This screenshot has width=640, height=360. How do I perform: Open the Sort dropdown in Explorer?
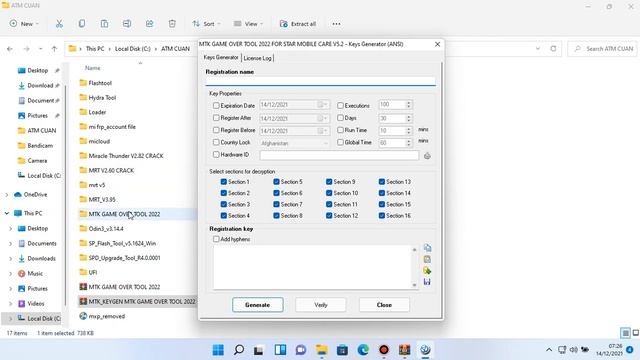pos(206,24)
